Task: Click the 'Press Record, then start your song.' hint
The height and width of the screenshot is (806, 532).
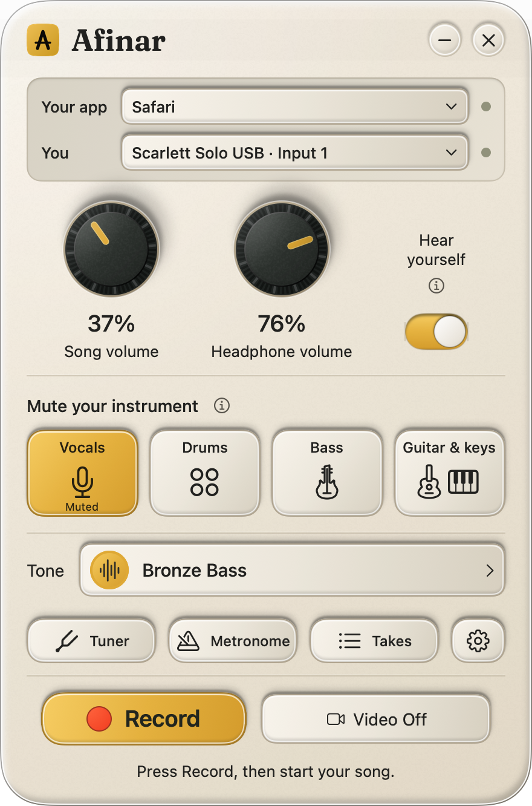Action: click(x=265, y=772)
